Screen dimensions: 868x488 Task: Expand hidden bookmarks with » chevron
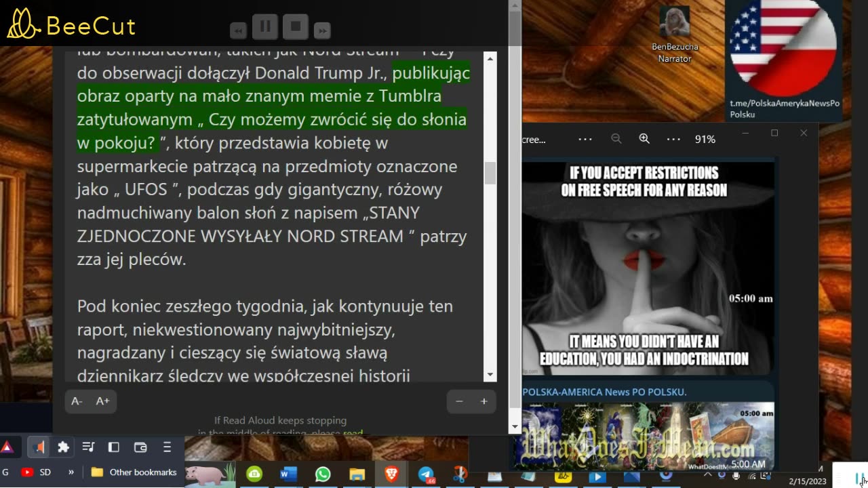tap(71, 472)
